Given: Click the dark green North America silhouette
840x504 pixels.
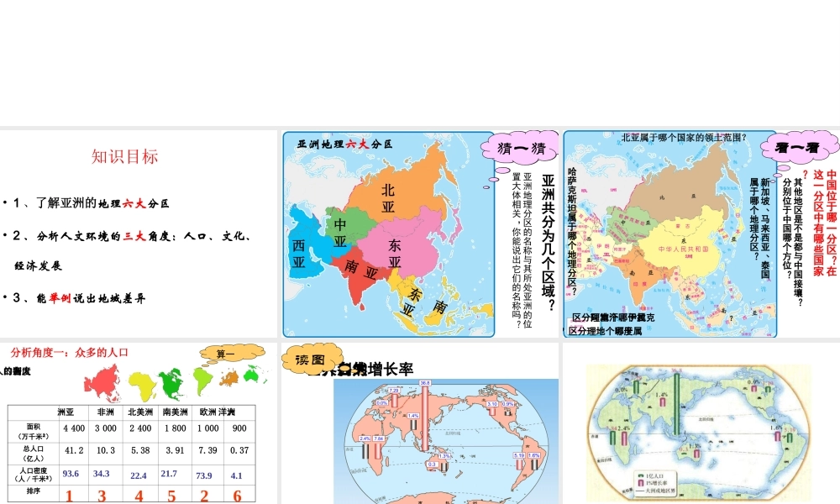Looking at the screenshot, I should (172, 384).
